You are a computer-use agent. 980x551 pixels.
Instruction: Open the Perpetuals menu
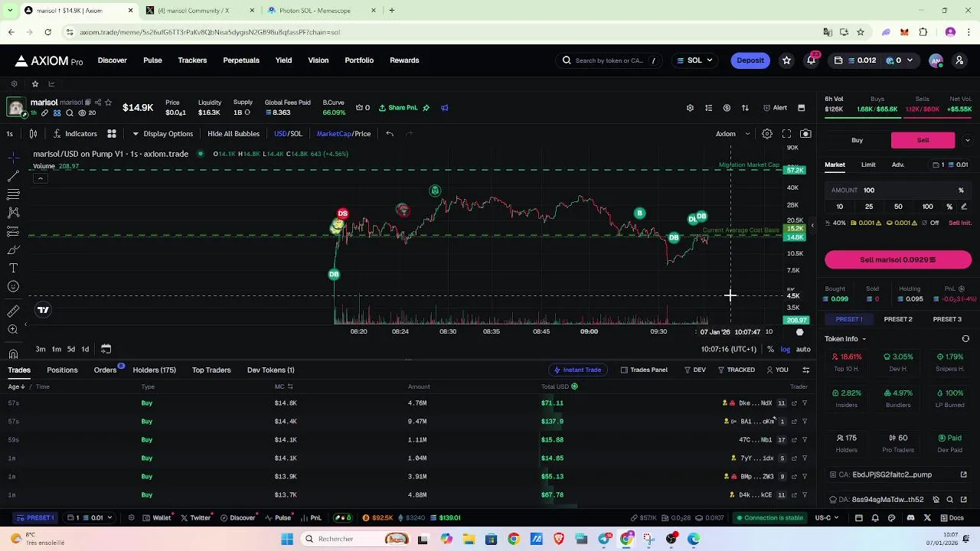[241, 60]
